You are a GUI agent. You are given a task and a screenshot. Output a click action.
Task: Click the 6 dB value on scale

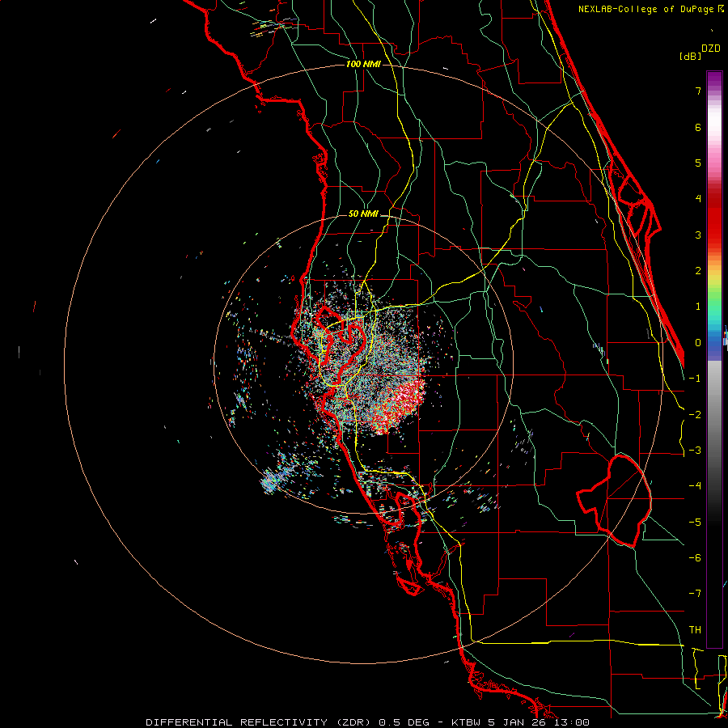coord(698,127)
